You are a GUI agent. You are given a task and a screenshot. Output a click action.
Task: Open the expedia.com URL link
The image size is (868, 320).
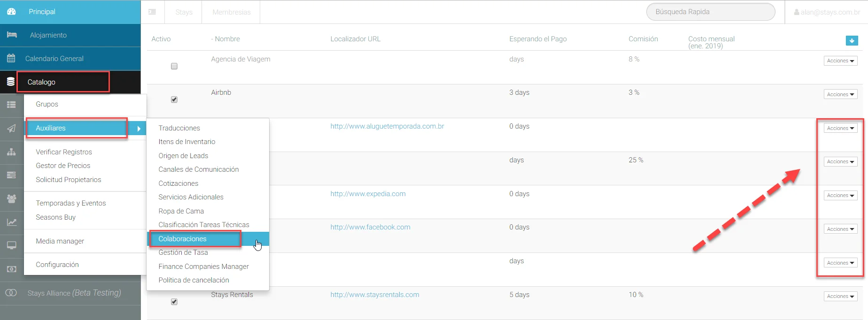[368, 194]
